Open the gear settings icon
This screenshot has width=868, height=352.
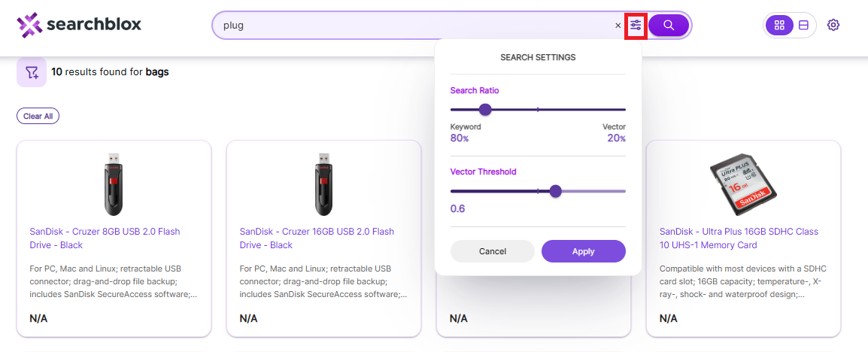pyautogui.click(x=833, y=25)
